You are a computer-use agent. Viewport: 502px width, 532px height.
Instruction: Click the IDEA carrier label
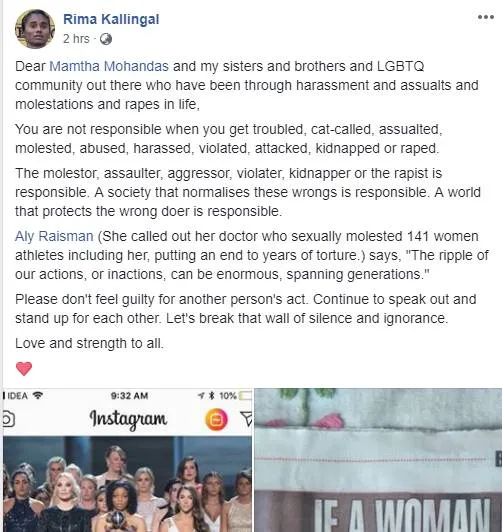point(17,396)
